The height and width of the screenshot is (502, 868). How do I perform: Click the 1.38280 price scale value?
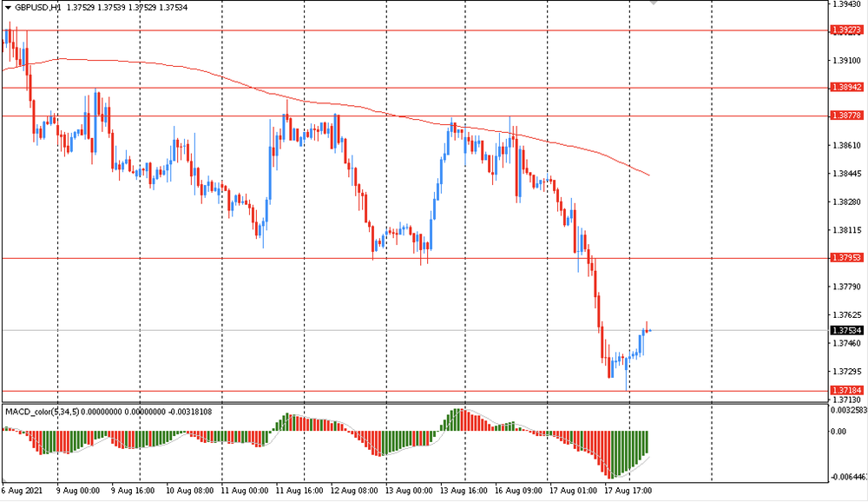847,201
